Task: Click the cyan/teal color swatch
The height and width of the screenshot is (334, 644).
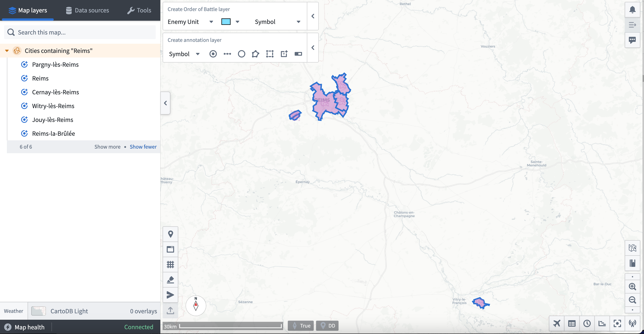Action: point(226,22)
